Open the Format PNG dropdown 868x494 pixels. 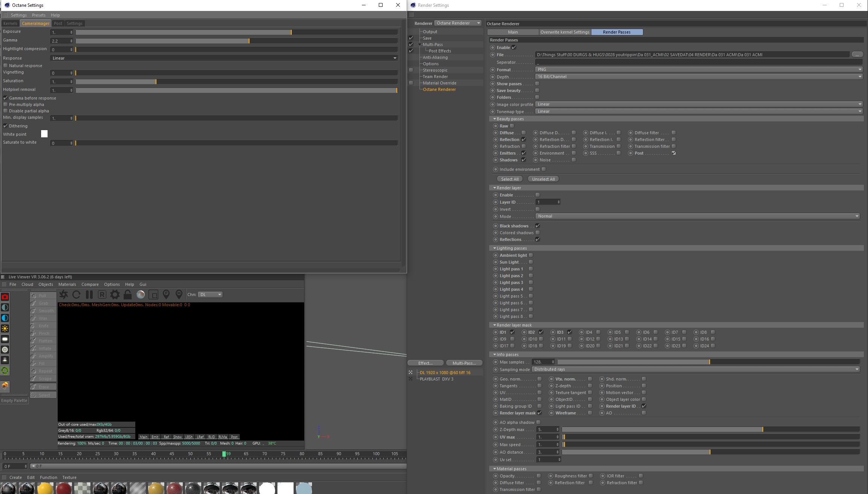(x=699, y=69)
